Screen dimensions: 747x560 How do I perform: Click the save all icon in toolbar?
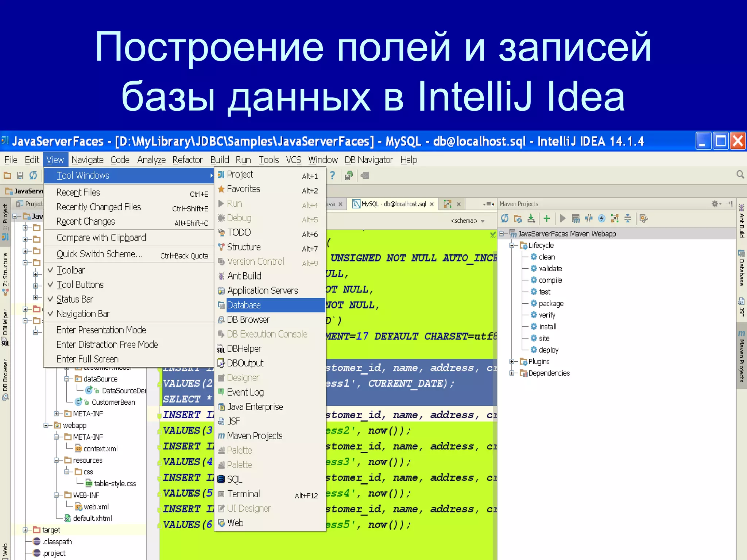(20, 175)
